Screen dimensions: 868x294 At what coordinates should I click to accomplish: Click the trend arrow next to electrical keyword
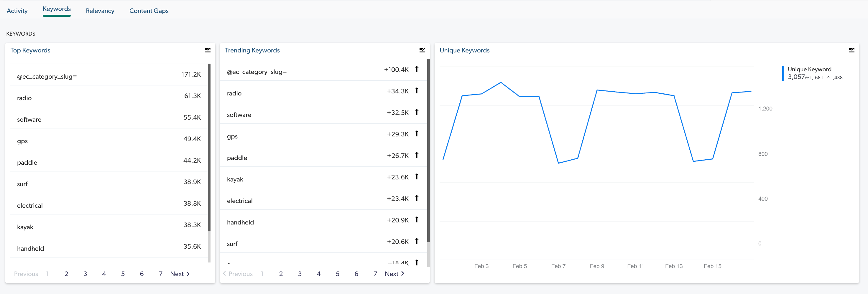click(x=417, y=198)
